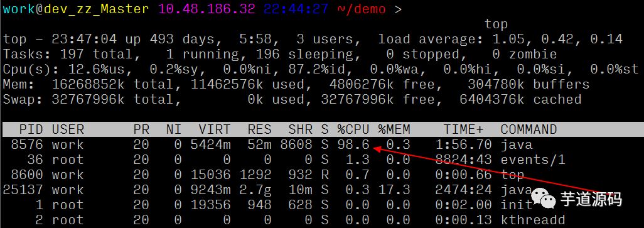The width and height of the screenshot is (644, 228).
Task: Click the R state of PID 8600
Action: click(325, 175)
